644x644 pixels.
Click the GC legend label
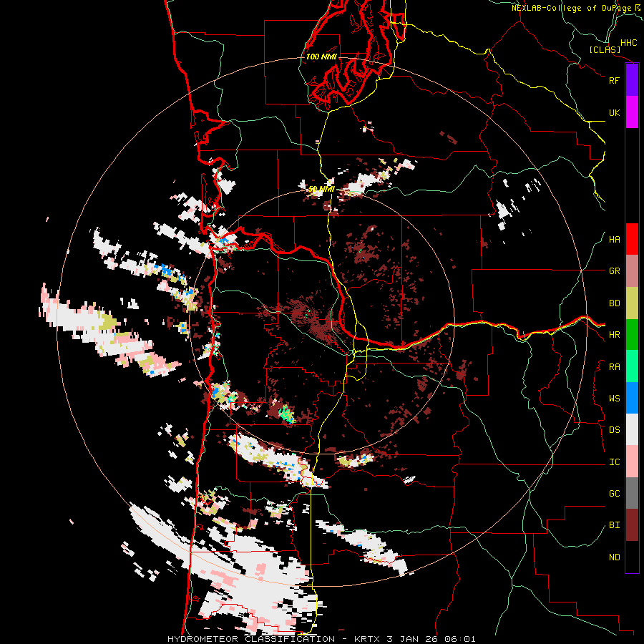[614, 494]
